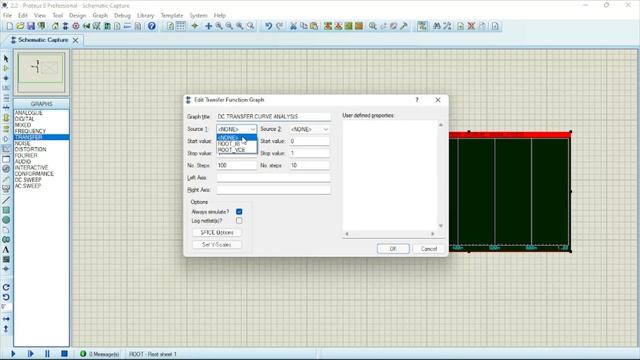Collapse the Source 1 dropdown arrow
The image size is (640, 360).
pyautogui.click(x=252, y=129)
